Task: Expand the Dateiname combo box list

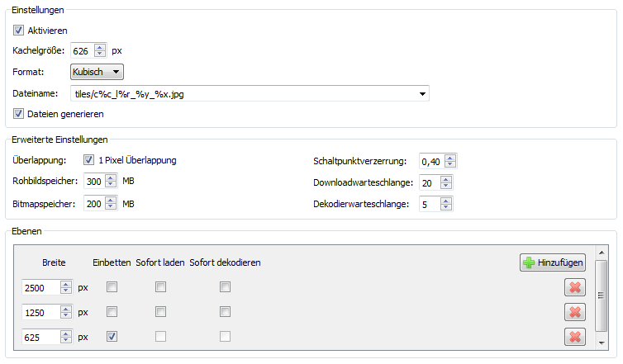Action: (423, 94)
